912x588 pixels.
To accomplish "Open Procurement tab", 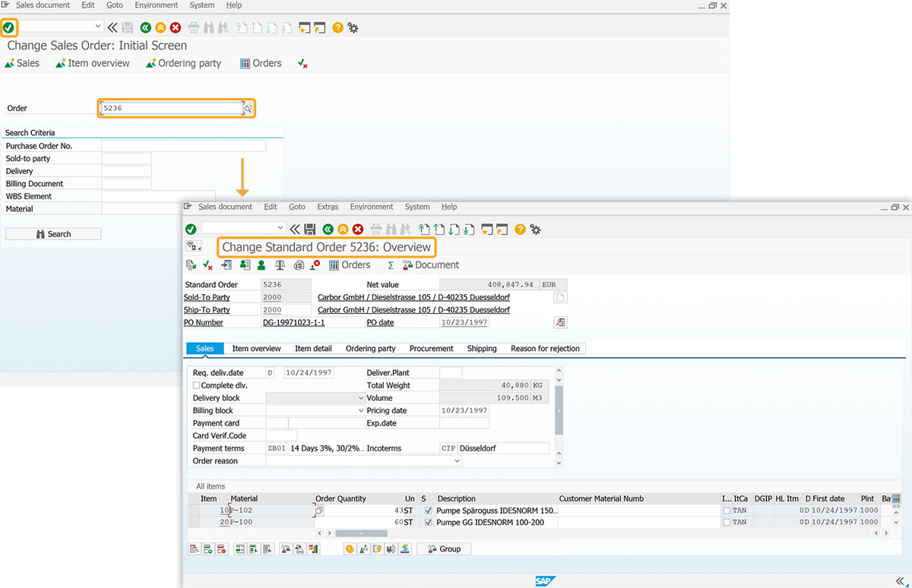I will 432,349.
